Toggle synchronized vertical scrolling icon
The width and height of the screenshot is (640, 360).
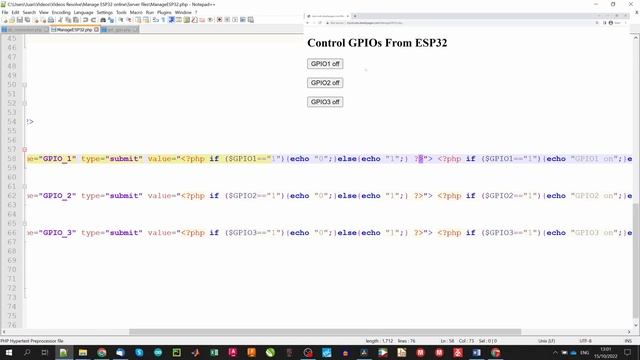click(138, 20)
